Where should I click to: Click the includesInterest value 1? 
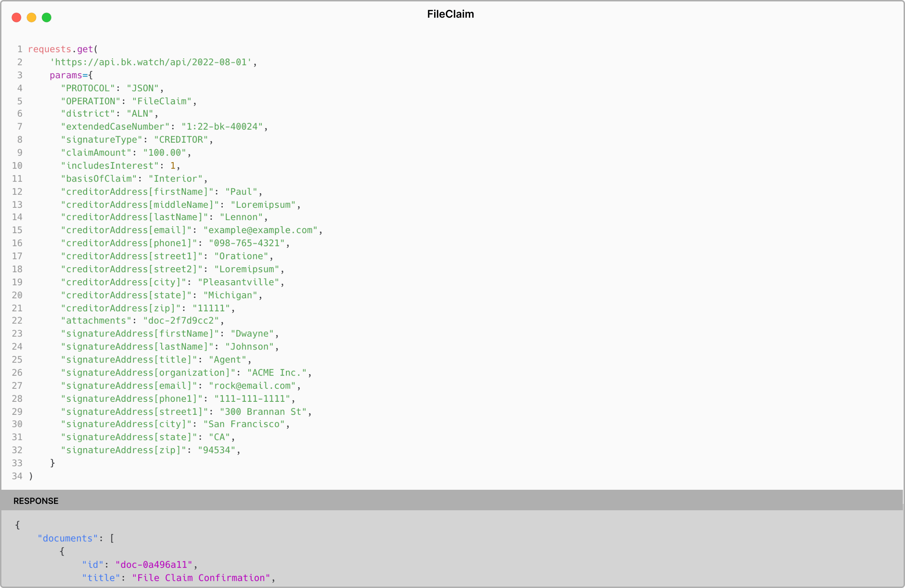173,166
